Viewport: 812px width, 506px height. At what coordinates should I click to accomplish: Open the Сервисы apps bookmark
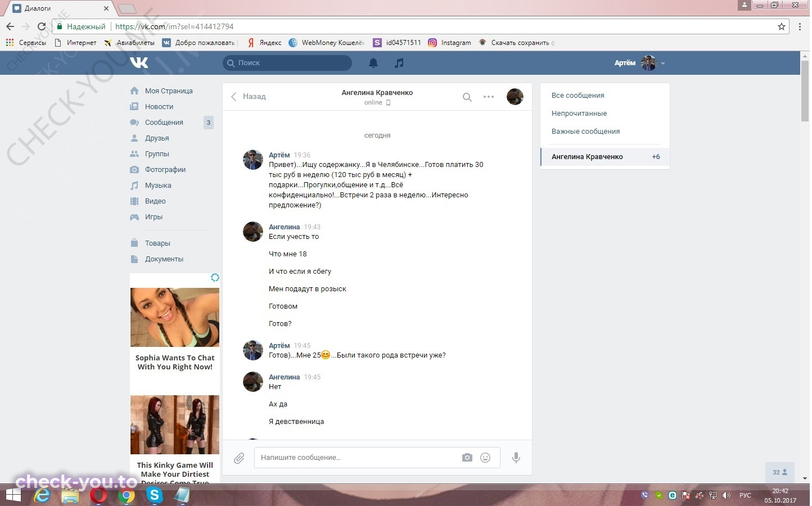[26, 43]
